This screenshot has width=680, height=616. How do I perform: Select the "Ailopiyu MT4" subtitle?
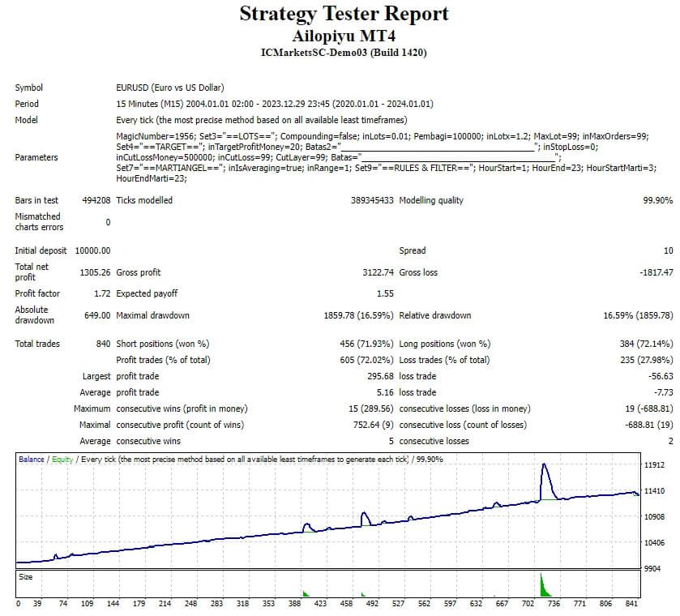pos(344,36)
